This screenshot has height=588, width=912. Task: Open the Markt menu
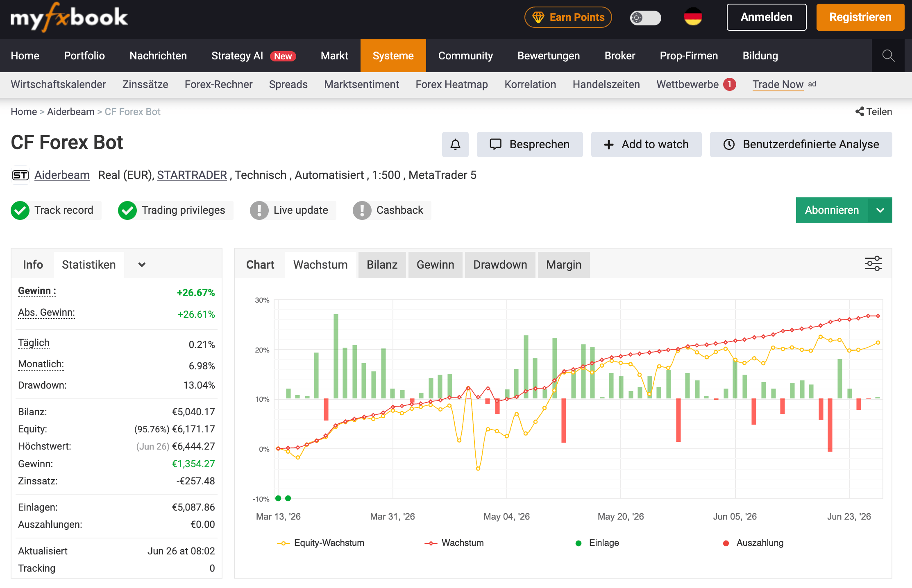pos(334,56)
